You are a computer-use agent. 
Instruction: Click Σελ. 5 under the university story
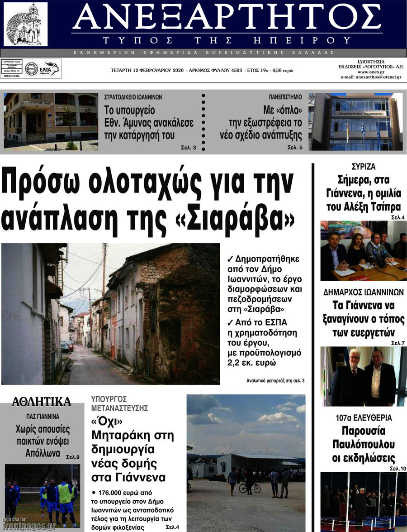point(294,148)
